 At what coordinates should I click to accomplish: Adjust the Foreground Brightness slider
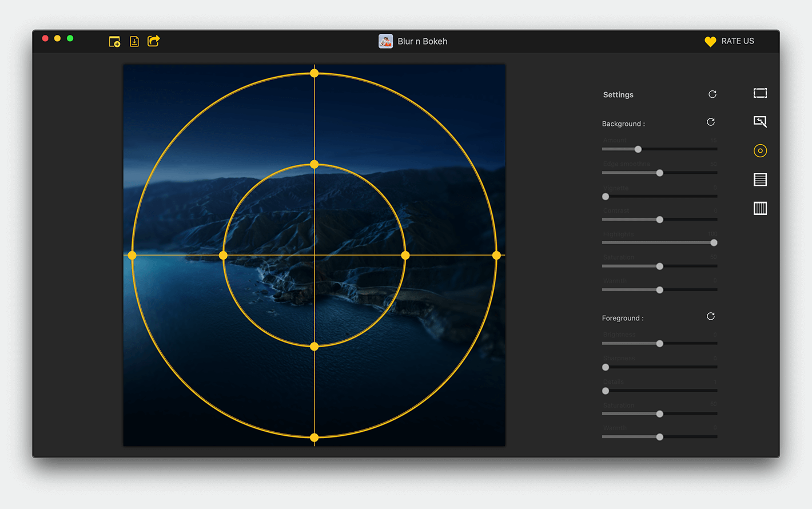[x=660, y=344]
